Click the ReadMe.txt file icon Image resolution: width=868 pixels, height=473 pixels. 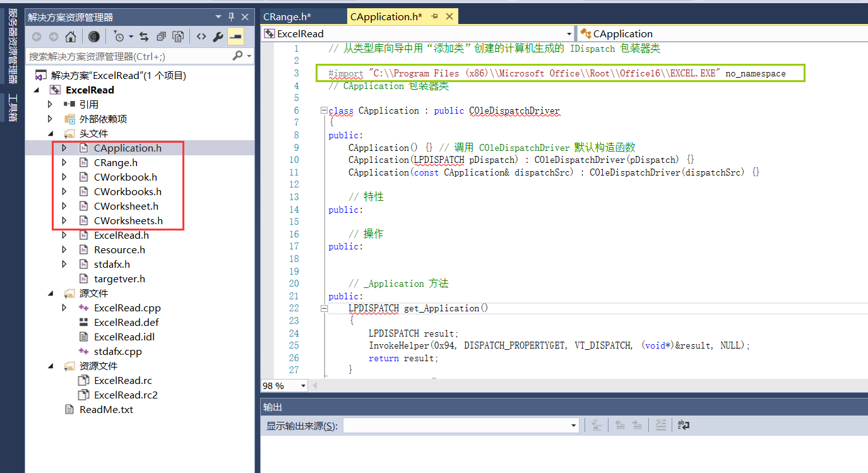69,409
